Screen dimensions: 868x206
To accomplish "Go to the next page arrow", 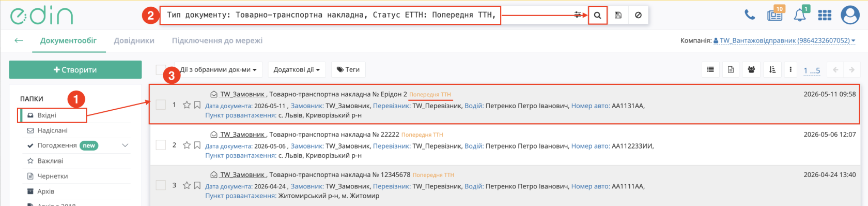I will [852, 69].
